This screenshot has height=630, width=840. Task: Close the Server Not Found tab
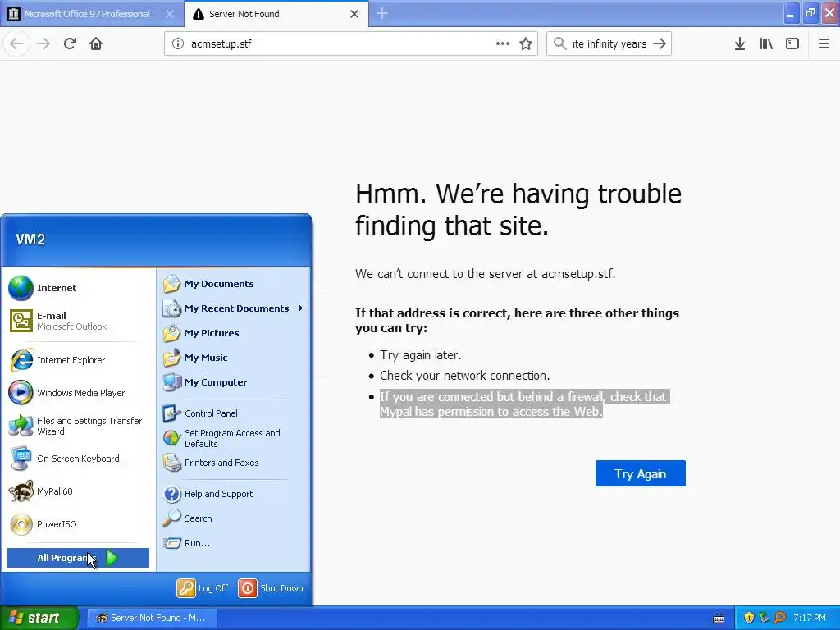pos(354,14)
